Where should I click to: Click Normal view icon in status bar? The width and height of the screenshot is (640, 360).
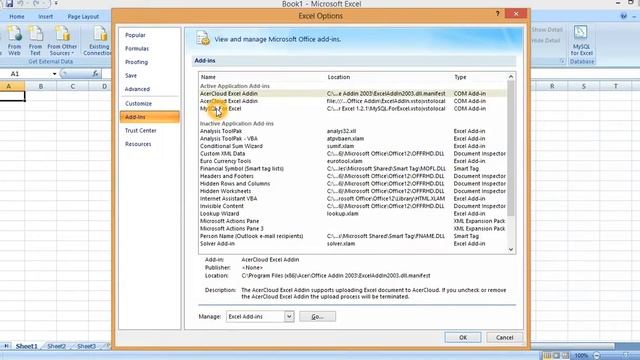point(547,356)
